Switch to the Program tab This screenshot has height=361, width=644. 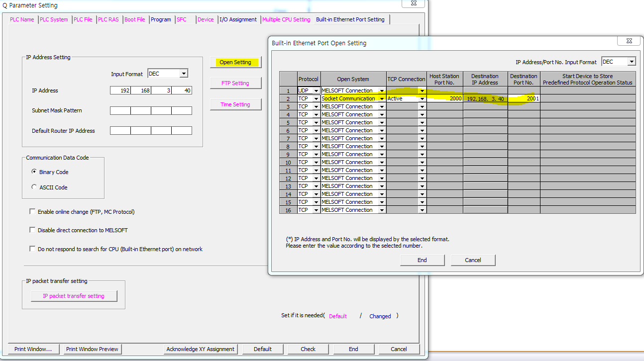[x=161, y=19]
